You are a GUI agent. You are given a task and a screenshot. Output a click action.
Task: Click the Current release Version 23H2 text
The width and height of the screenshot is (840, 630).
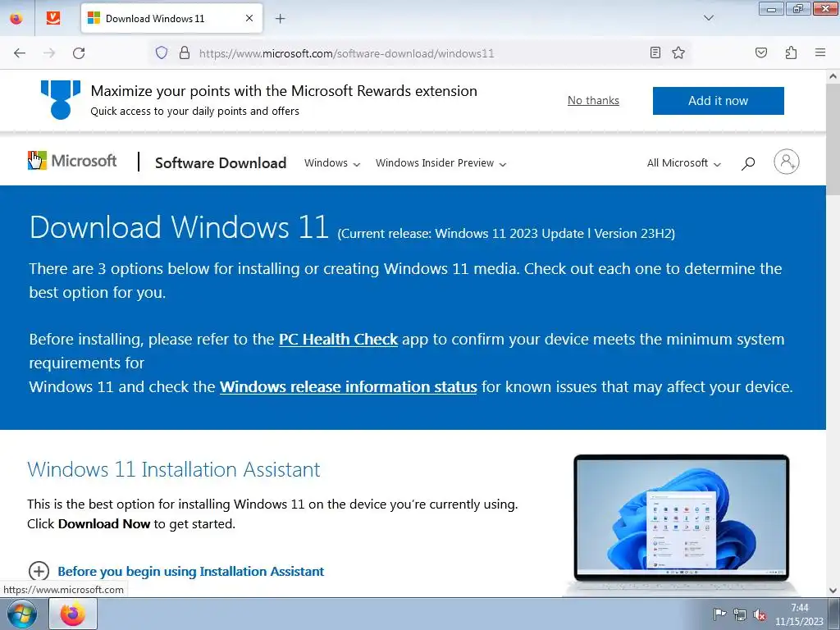[x=506, y=234]
